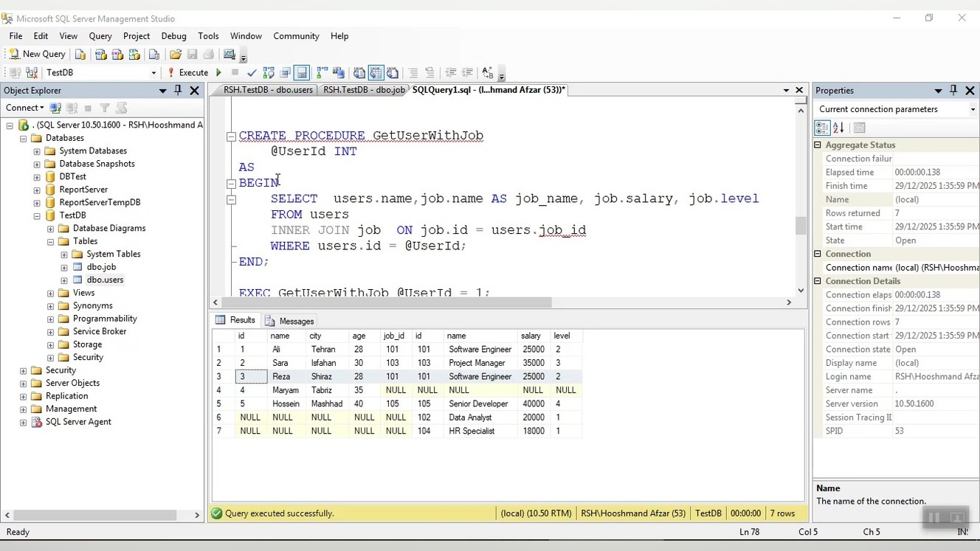This screenshot has width=980, height=551.
Task: Collapse the CREATE PROCEDURE code block
Action: click(x=231, y=136)
